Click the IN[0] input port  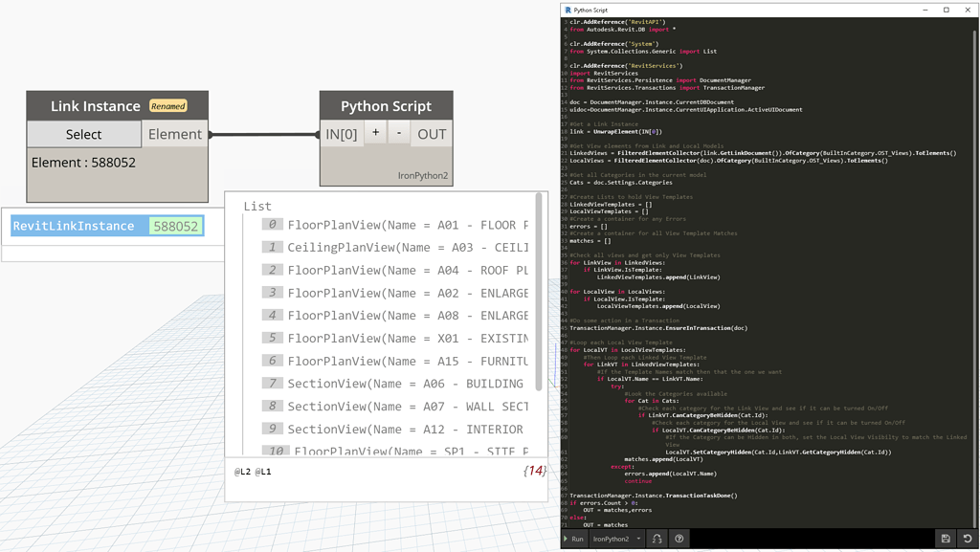tap(342, 134)
